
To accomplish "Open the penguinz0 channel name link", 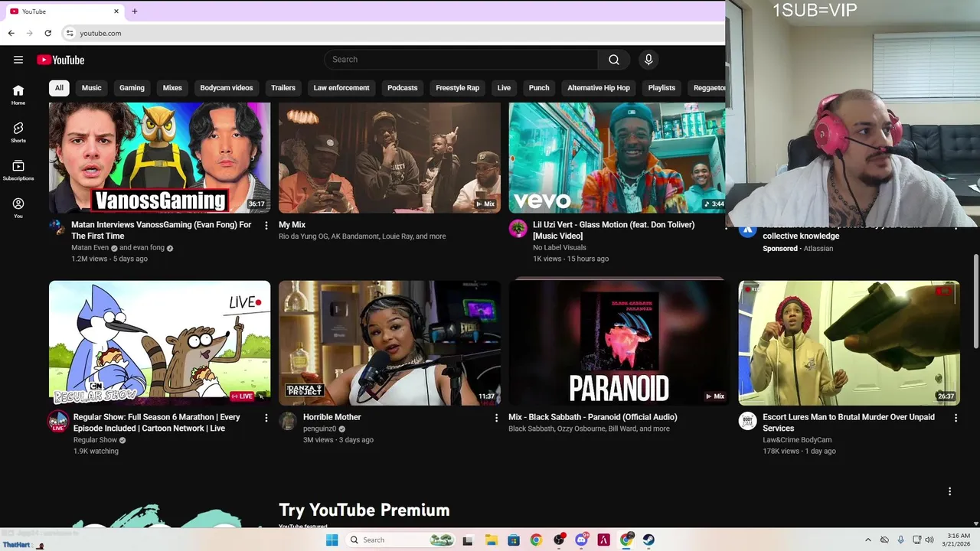I will 320,429.
